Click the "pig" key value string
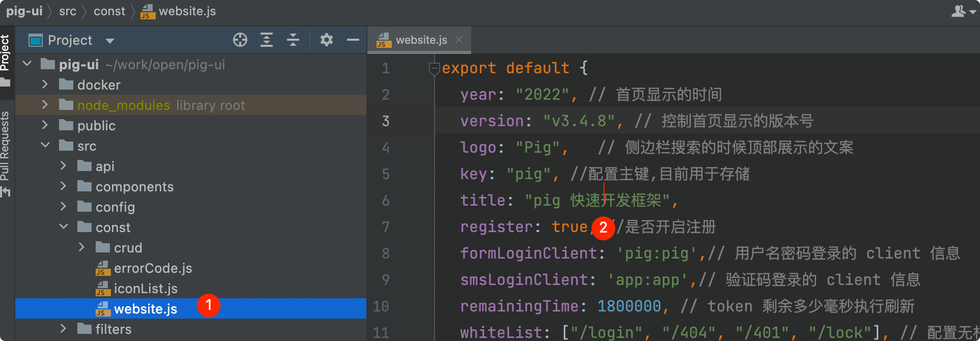Image resolution: width=980 pixels, height=341 pixels. coord(529,174)
